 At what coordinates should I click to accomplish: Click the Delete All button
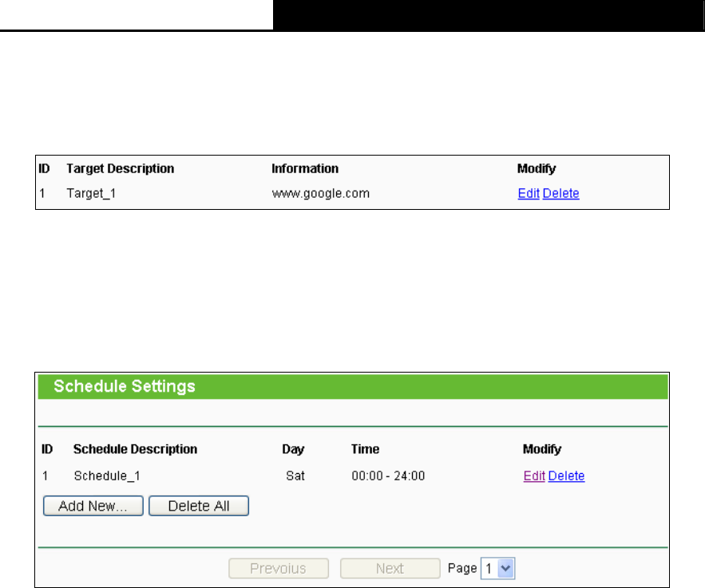coord(199,506)
